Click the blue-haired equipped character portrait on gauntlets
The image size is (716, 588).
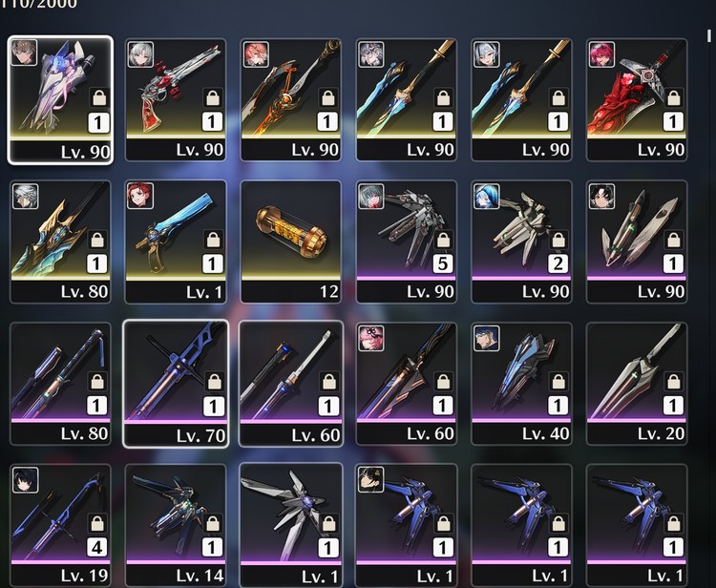pyautogui.click(x=486, y=197)
